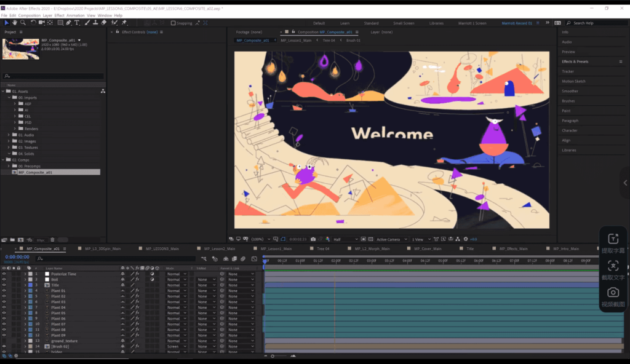
Task: Click the motion blur enable icon in timeline
Action: pyautogui.click(x=243, y=259)
